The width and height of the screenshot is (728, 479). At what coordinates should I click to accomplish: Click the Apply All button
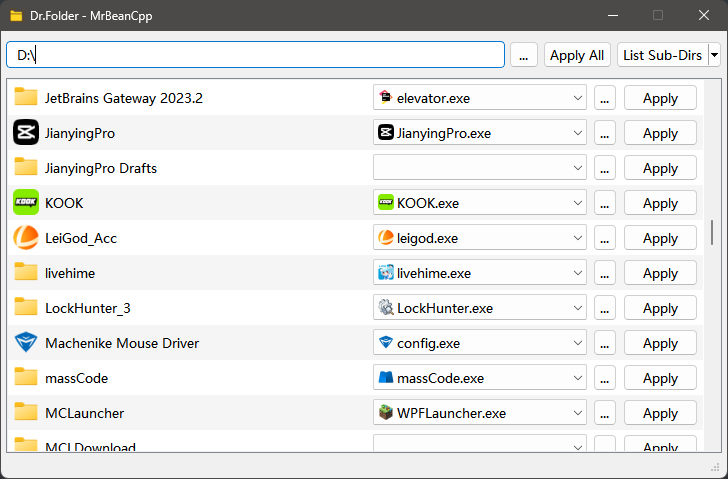pyautogui.click(x=577, y=55)
